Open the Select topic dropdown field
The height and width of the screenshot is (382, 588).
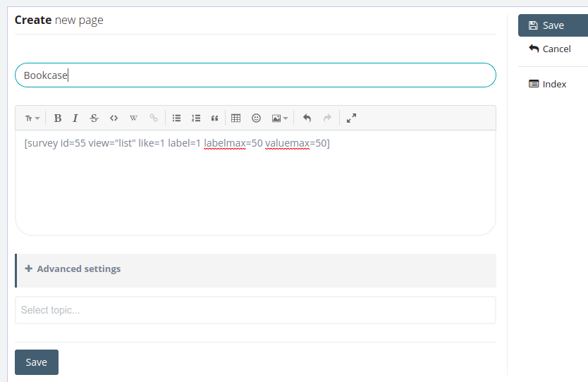[x=255, y=310]
